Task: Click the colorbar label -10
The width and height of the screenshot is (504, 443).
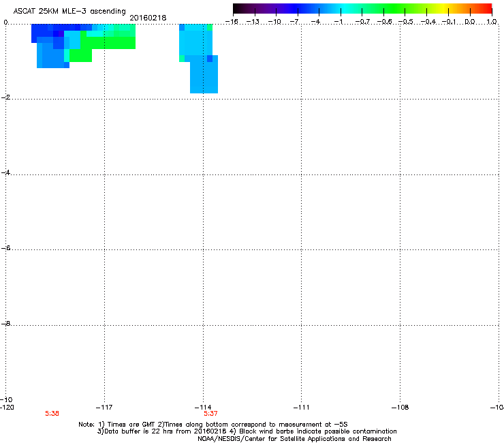Action: pos(274,22)
